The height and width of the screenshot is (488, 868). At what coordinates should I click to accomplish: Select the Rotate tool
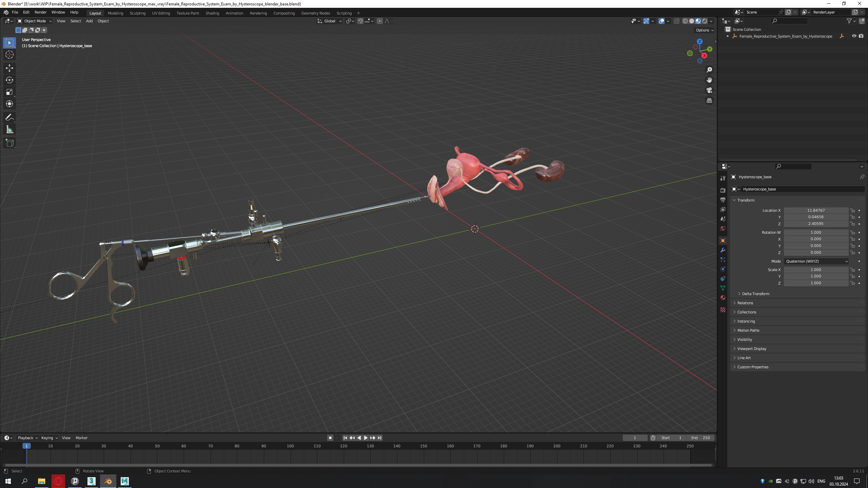[9, 80]
